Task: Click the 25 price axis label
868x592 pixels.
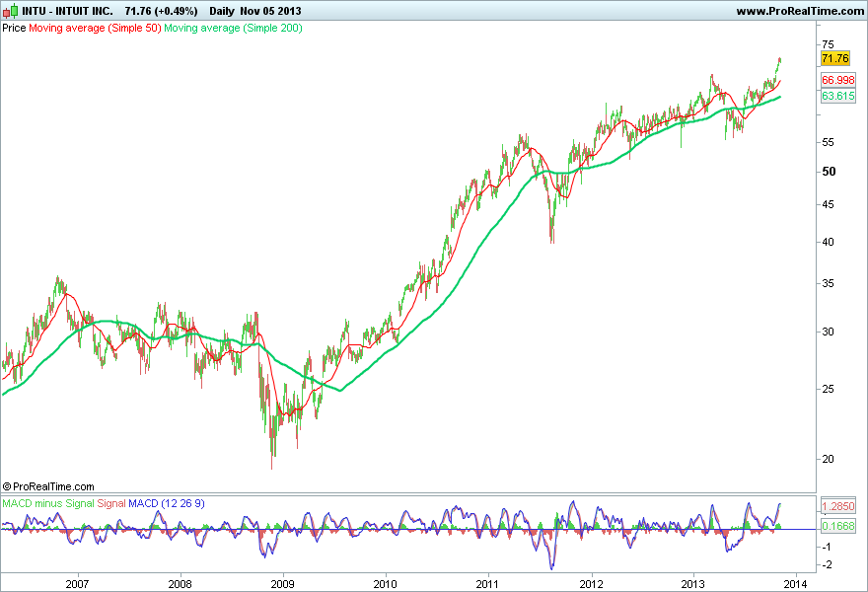Action: (x=828, y=389)
